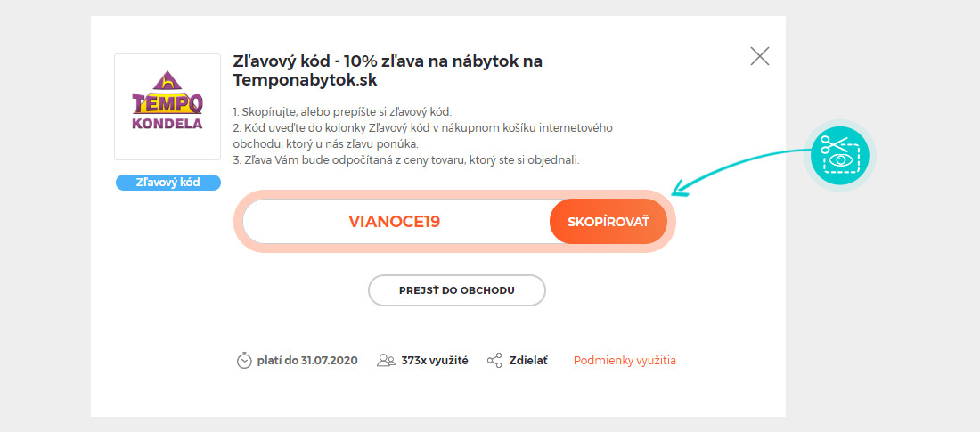Screen dimensions: 980x432
Task: Click the platí do 31.07.2020 expiry text
Action: [307, 361]
